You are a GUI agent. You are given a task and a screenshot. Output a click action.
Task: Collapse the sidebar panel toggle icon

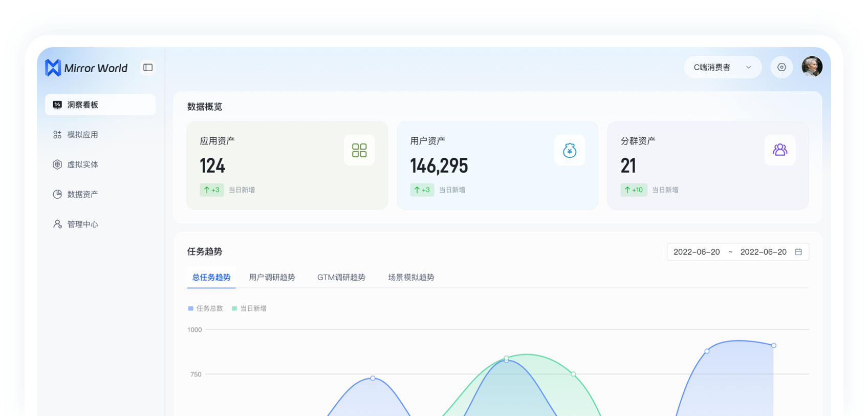[x=148, y=68]
